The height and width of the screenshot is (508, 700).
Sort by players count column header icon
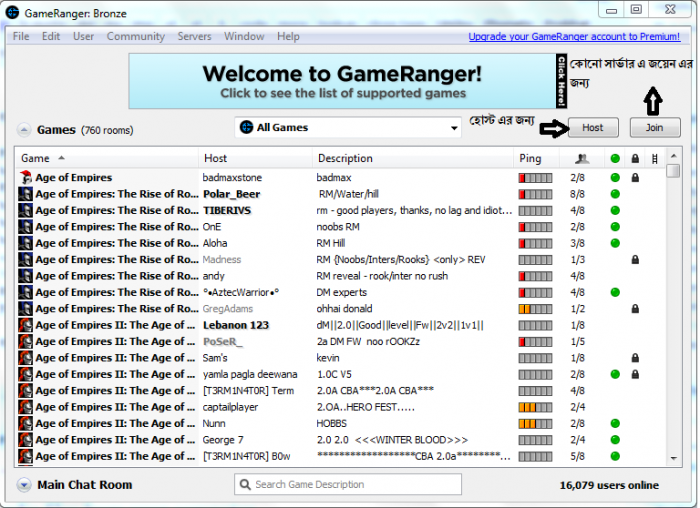click(x=582, y=158)
